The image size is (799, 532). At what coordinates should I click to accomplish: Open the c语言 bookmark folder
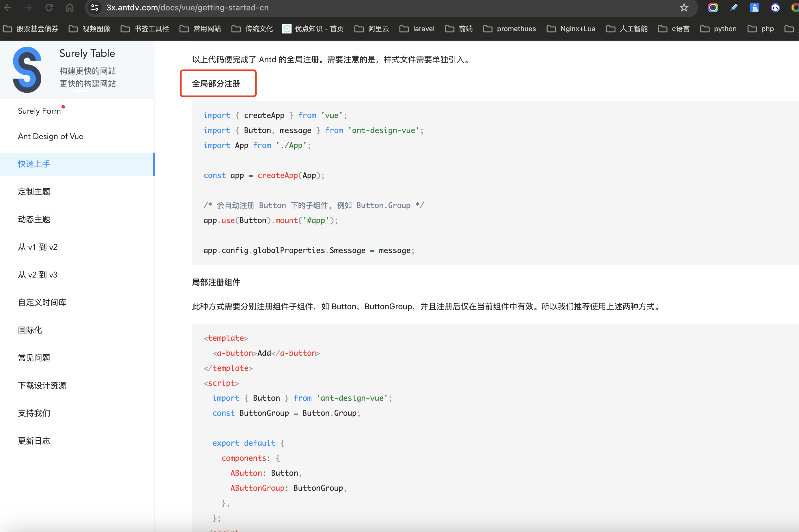coord(674,29)
